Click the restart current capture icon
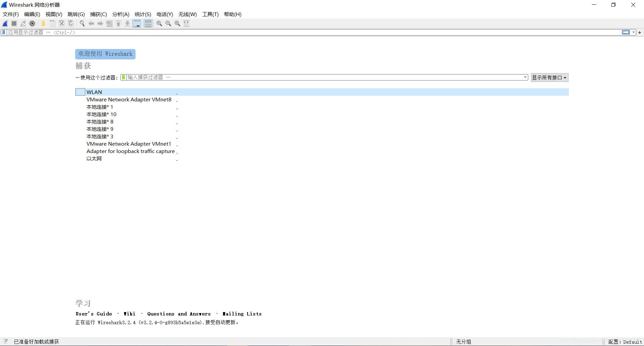The height and width of the screenshot is (346, 644). click(x=23, y=23)
